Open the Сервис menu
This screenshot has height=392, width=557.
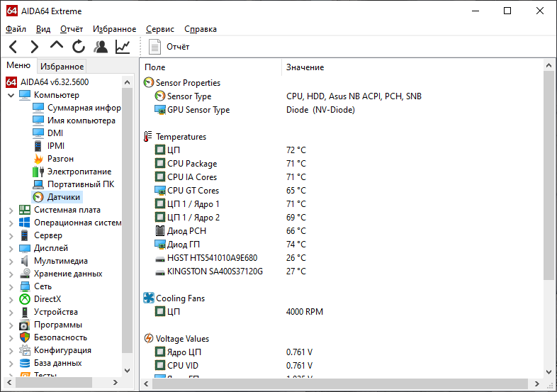[160, 29]
